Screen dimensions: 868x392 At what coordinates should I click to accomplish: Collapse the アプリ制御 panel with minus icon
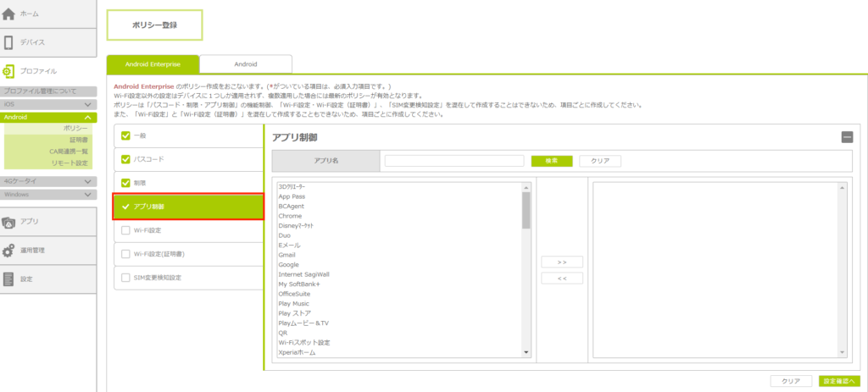[x=846, y=137]
